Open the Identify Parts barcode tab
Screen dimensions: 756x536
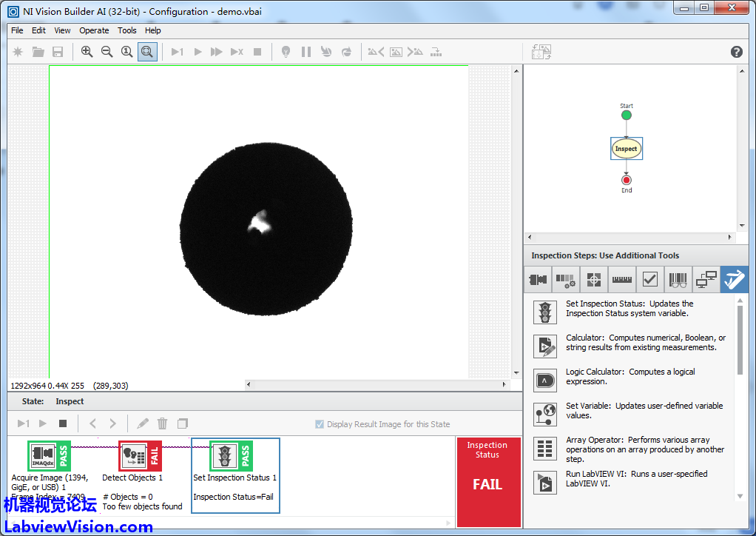click(678, 280)
